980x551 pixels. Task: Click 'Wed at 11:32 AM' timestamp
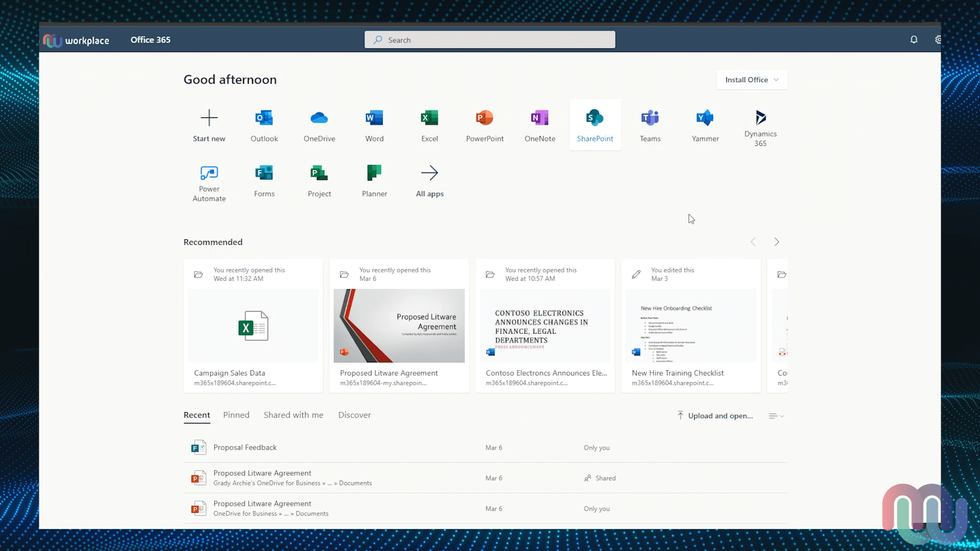coord(238,279)
